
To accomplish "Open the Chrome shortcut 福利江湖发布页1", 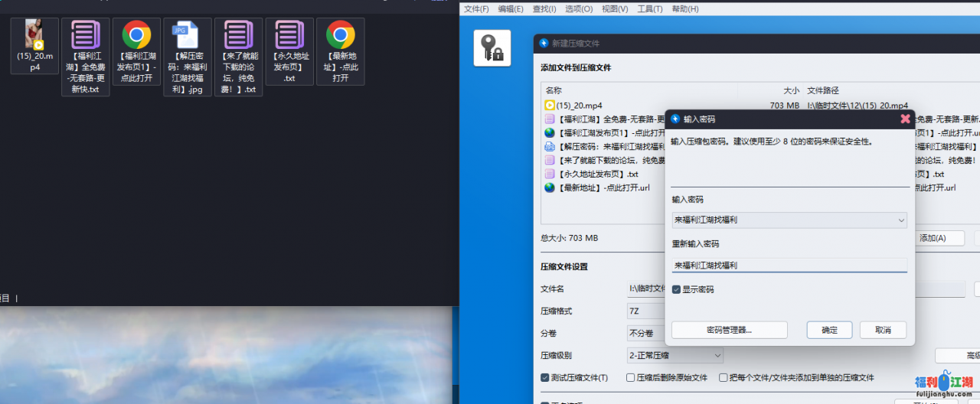I will pyautogui.click(x=136, y=35).
